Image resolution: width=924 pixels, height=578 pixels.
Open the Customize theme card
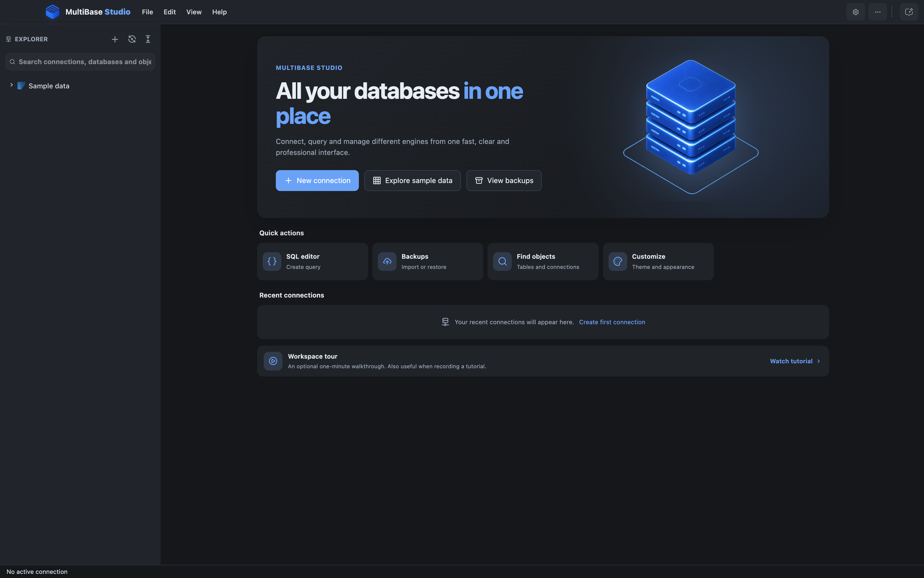pyautogui.click(x=658, y=261)
